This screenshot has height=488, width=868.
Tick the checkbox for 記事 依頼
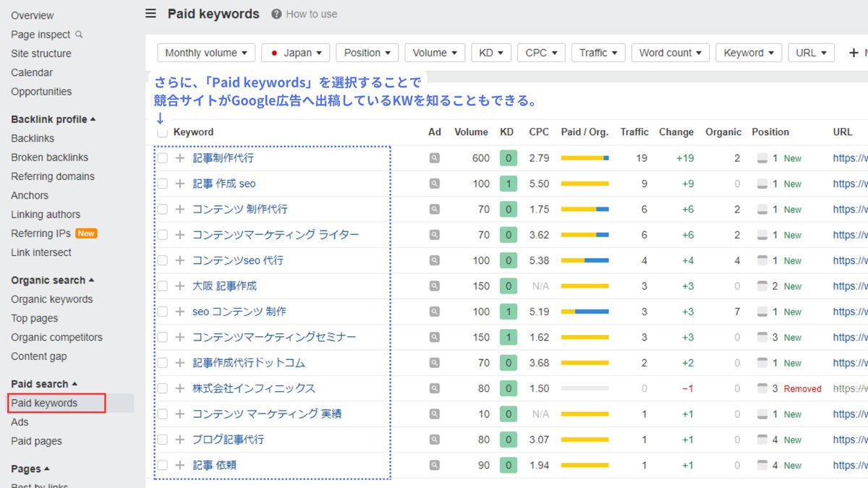(x=162, y=465)
